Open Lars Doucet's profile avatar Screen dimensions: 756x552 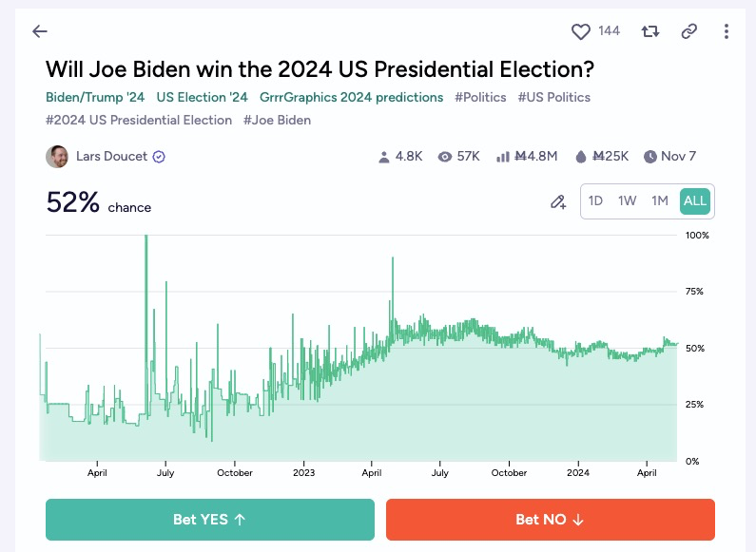point(57,157)
